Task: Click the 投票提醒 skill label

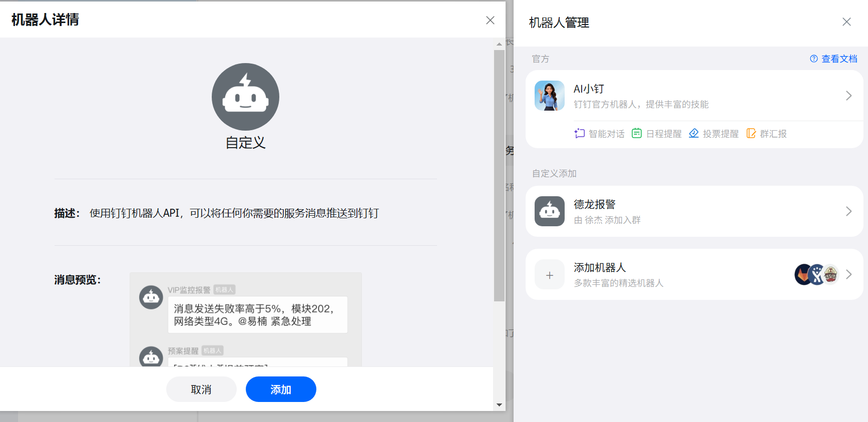Action: [721, 134]
